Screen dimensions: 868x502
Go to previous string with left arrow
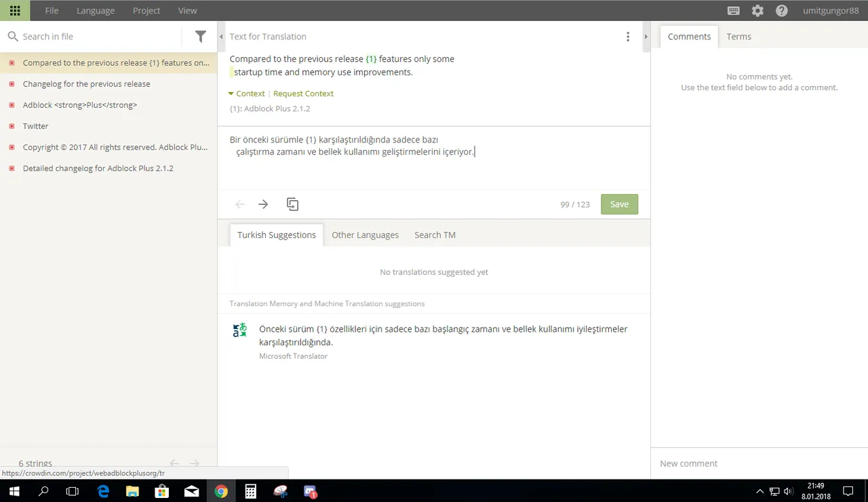(x=240, y=204)
